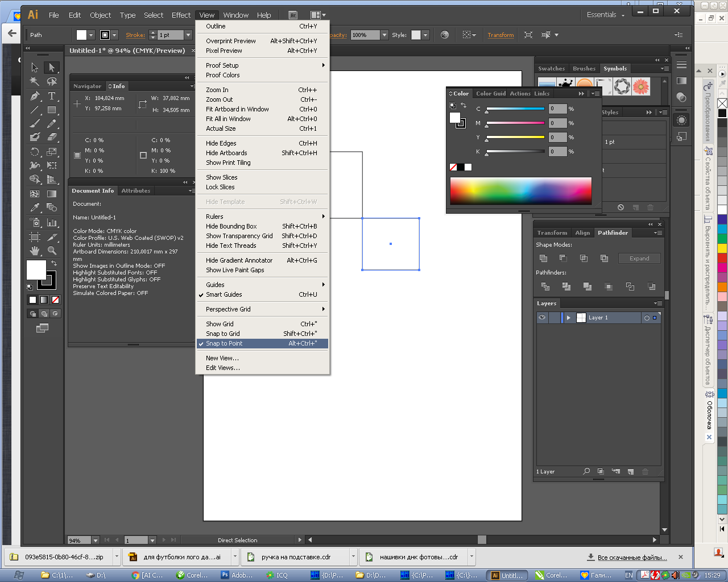The image size is (728, 582).
Task: Expand Layer 1 disclosure triangle
Action: click(568, 318)
